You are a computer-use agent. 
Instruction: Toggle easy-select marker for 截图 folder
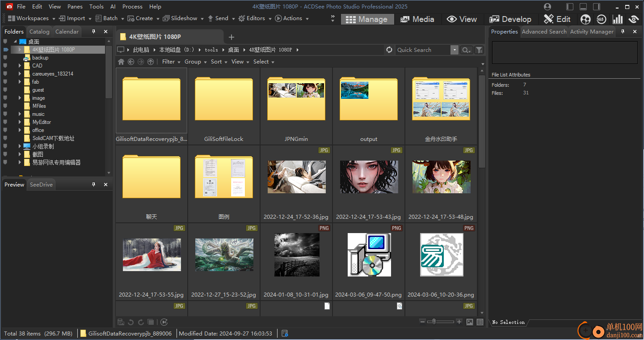5,154
